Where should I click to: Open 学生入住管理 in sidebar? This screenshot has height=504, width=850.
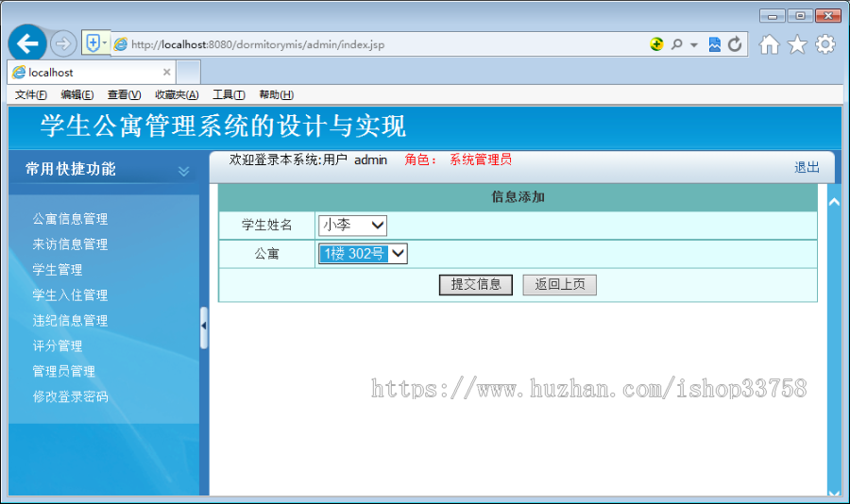pyautogui.click(x=70, y=295)
